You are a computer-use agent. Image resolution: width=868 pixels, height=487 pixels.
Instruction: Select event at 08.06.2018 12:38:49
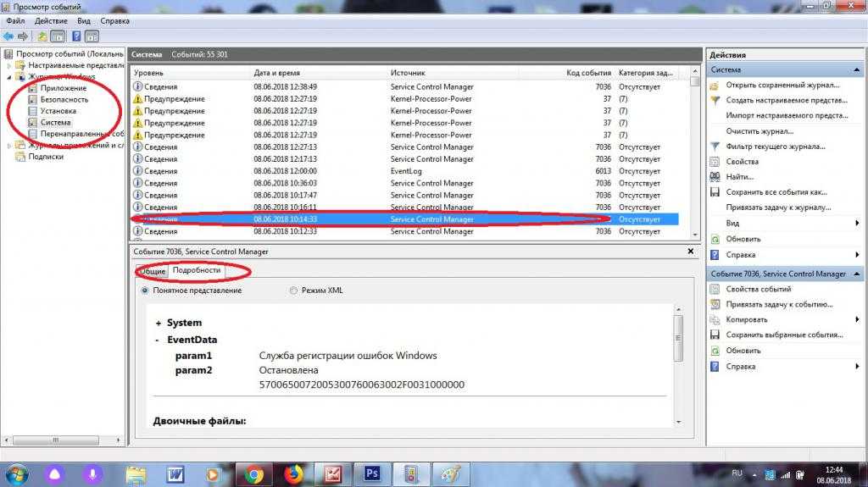click(405, 87)
